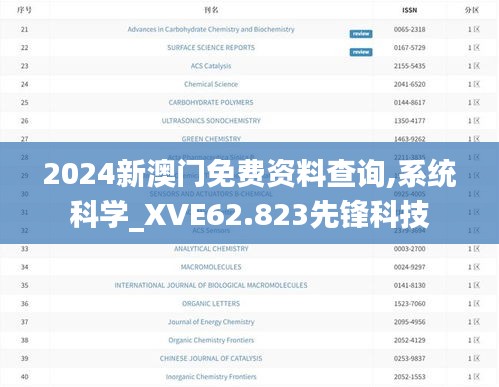This screenshot has width=499, height=387.
Task: Click row number 23
Action: [x=24, y=66]
